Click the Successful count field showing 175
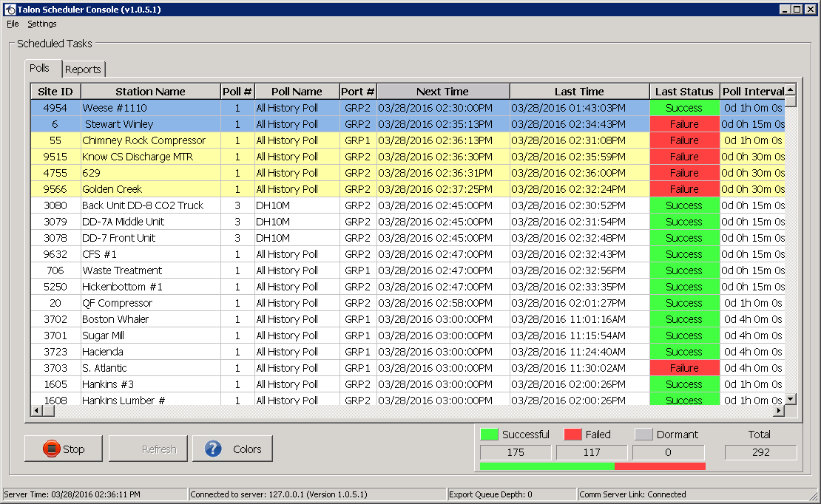This screenshot has width=821, height=504. coord(516,452)
